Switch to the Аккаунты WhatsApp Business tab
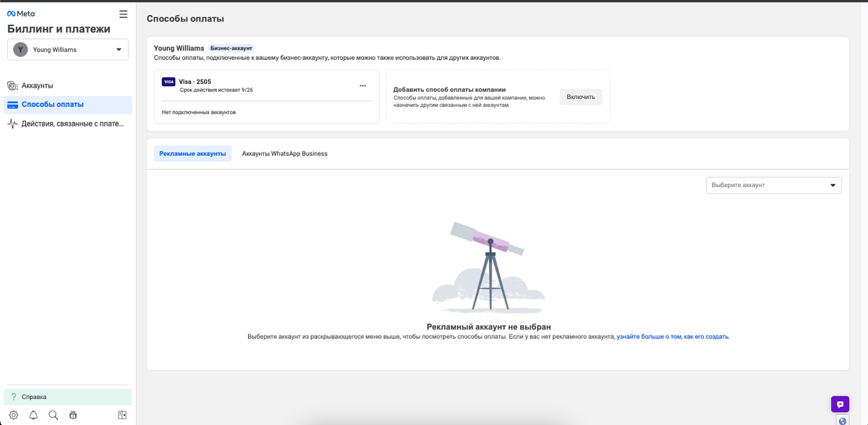This screenshot has width=868, height=425. (x=285, y=153)
